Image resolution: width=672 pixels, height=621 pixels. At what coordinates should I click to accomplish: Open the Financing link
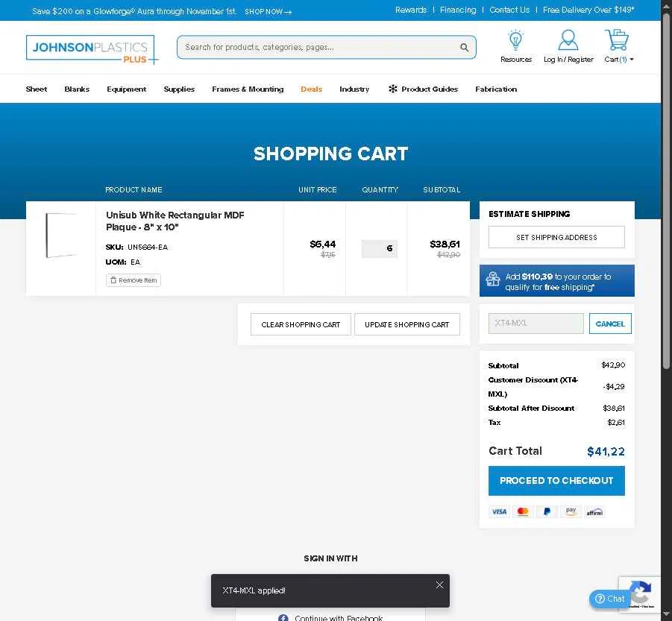(x=458, y=10)
